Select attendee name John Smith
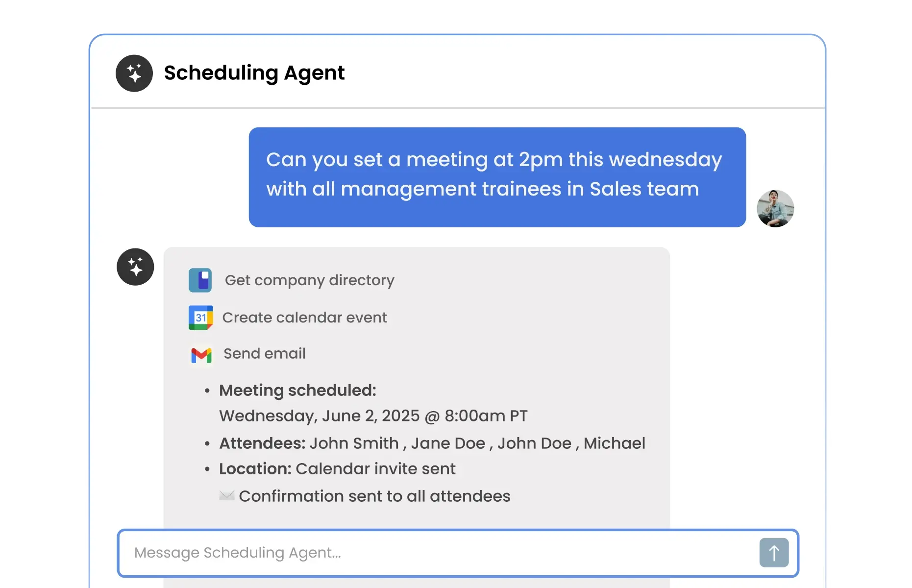Image resolution: width=912 pixels, height=588 pixels. (x=354, y=443)
